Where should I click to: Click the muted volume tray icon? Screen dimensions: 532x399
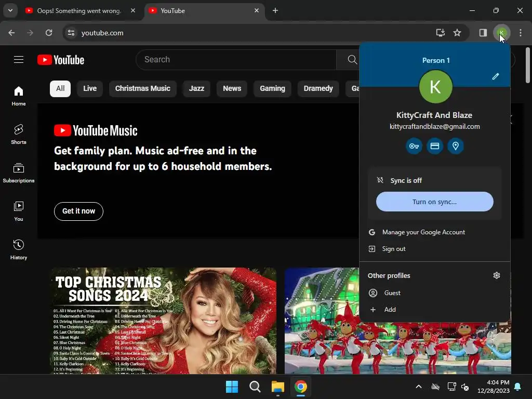click(x=465, y=387)
